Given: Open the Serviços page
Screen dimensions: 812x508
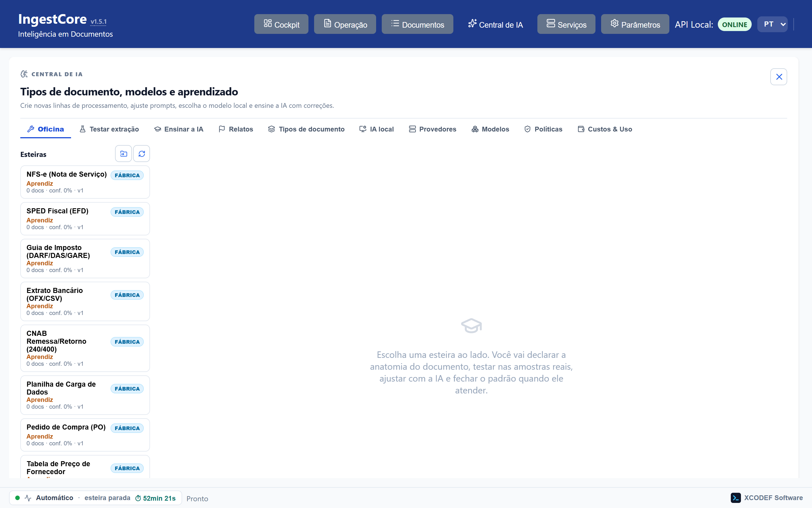Looking at the screenshot, I should point(566,24).
